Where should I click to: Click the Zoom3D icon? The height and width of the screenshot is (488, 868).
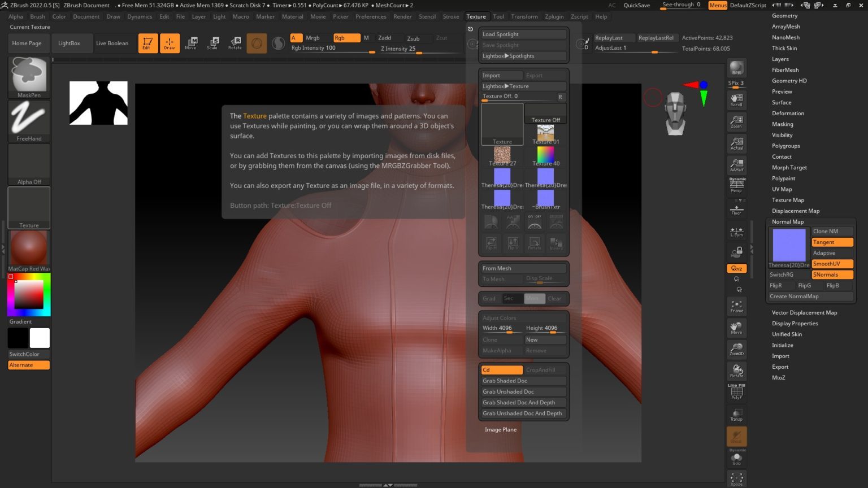pos(736,350)
